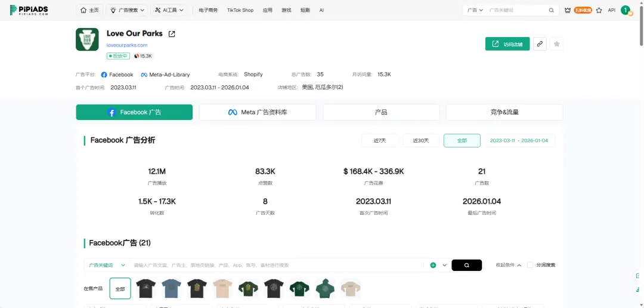The image size is (644, 308).
Task: Click the green plus add condition icon
Action: point(433,265)
